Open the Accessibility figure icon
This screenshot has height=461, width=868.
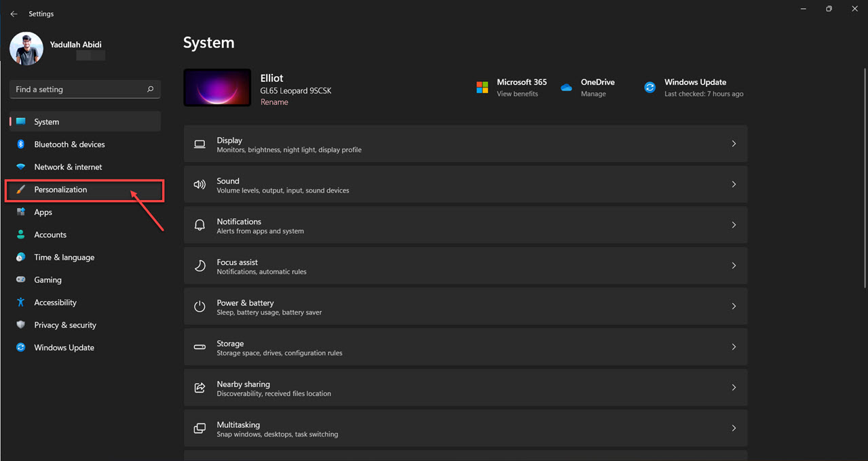pos(20,302)
